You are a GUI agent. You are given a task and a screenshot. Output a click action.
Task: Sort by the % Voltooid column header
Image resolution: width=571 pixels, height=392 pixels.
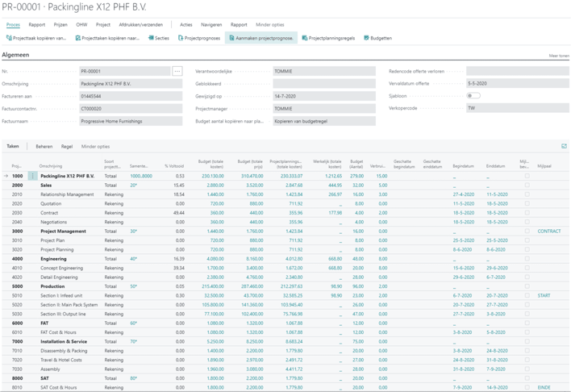coord(174,166)
